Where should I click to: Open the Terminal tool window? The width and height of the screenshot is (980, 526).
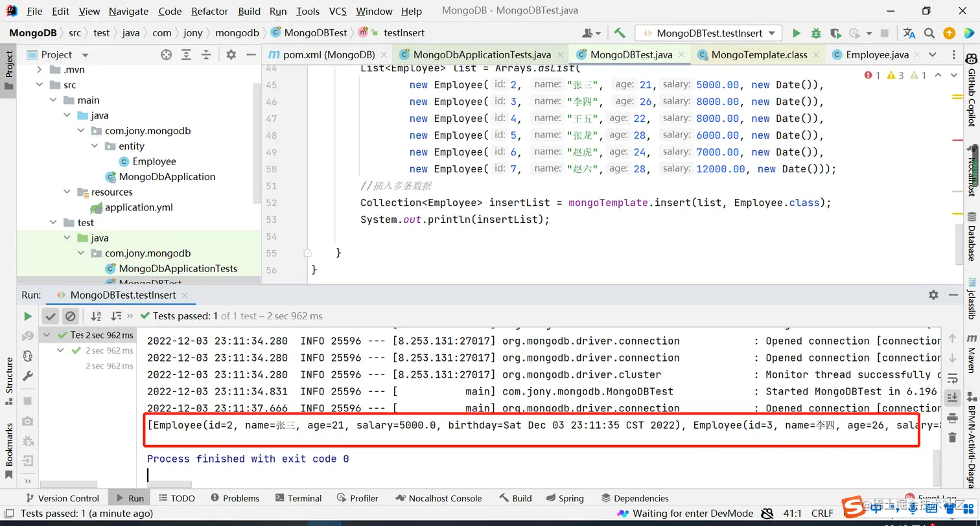[297, 498]
